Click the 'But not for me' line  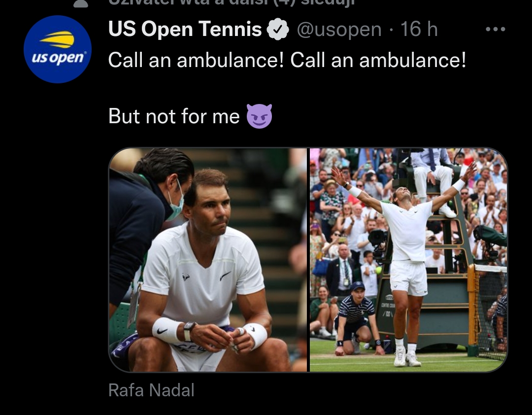[174, 116]
